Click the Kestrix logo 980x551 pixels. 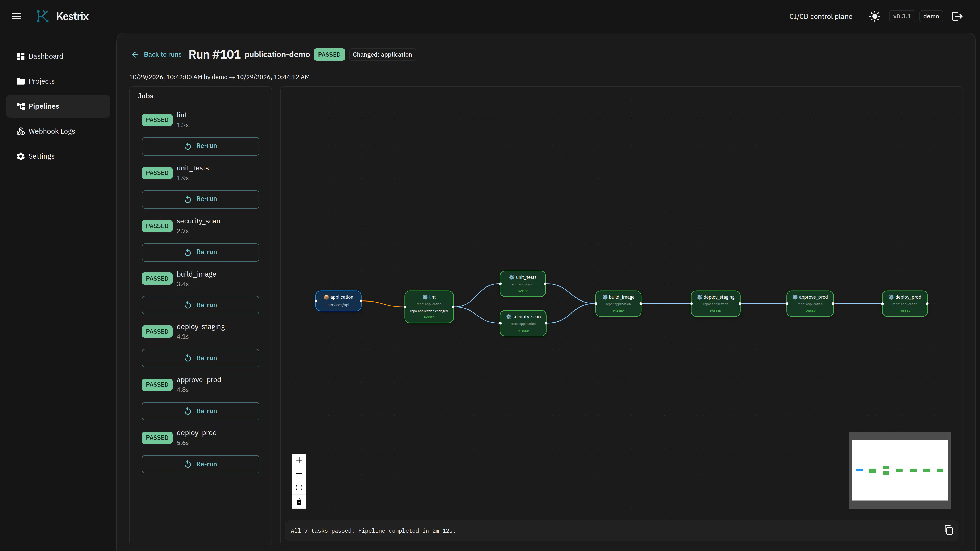click(x=62, y=16)
